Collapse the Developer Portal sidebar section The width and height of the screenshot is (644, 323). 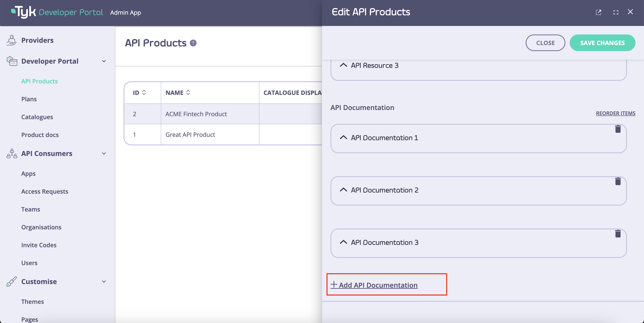click(x=104, y=61)
